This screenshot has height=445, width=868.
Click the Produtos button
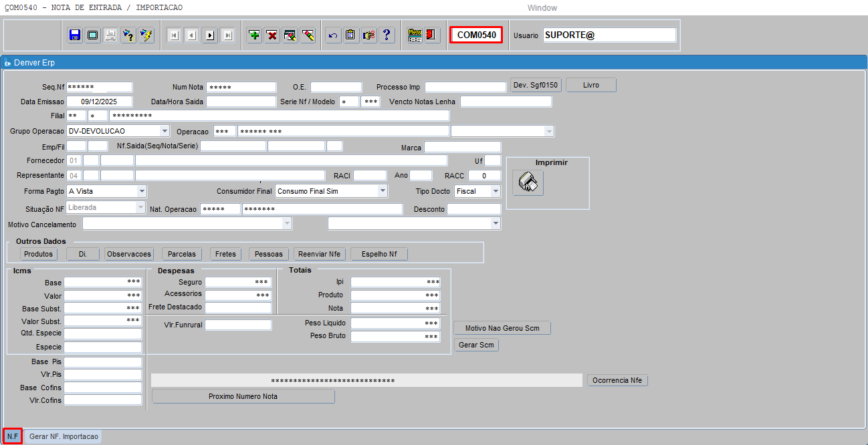[x=38, y=254]
